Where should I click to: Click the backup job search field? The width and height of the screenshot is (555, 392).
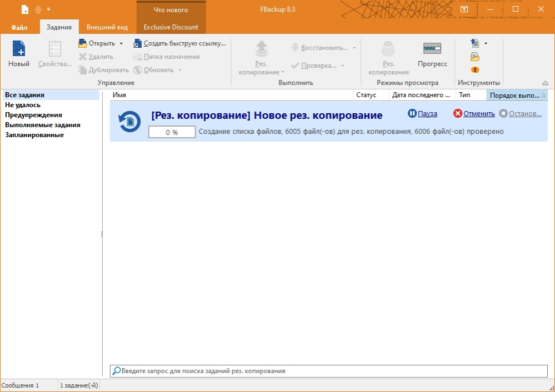point(328,371)
